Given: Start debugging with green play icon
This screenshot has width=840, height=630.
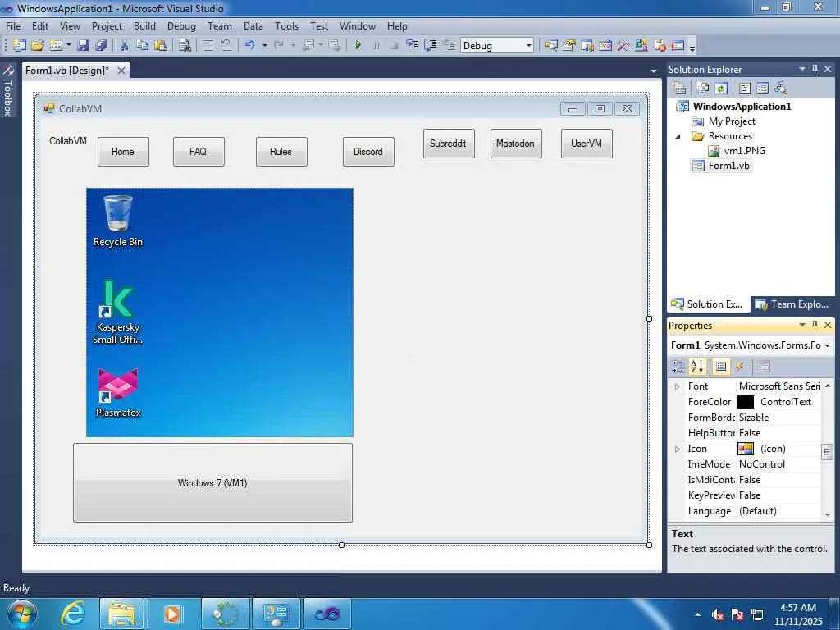Looking at the screenshot, I should coord(358,46).
